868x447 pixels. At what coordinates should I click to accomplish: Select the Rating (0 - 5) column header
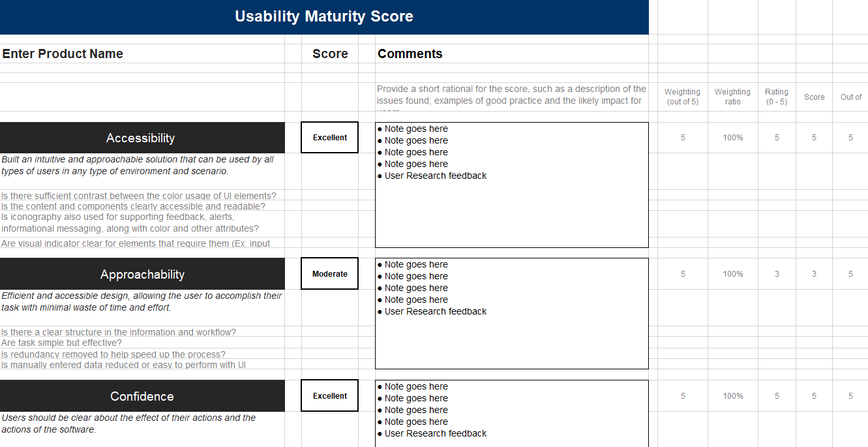(776, 97)
